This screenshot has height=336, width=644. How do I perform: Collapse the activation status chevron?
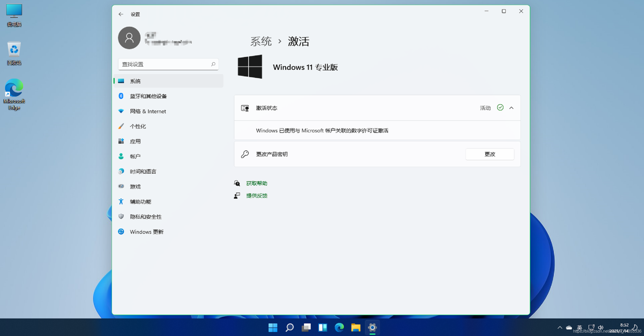tap(511, 108)
